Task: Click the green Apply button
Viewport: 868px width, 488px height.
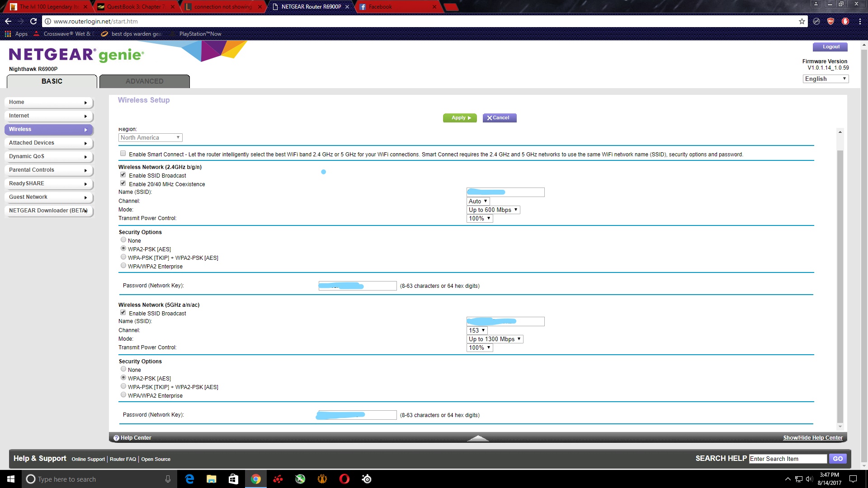Action: [x=460, y=118]
